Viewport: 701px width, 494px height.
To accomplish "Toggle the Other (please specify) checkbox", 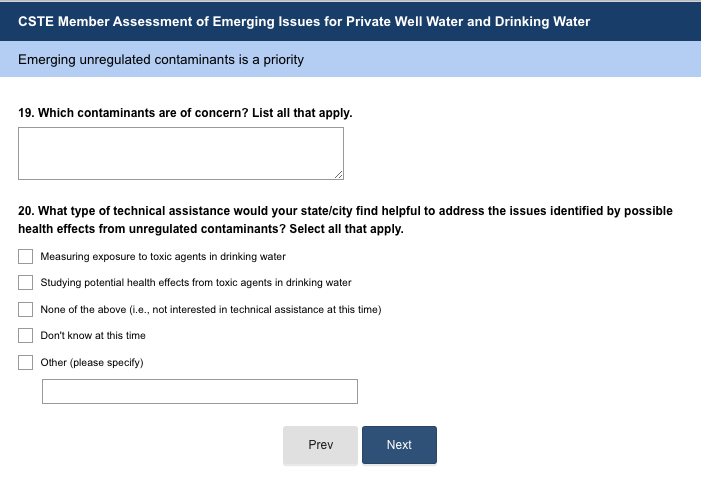I will [x=26, y=362].
